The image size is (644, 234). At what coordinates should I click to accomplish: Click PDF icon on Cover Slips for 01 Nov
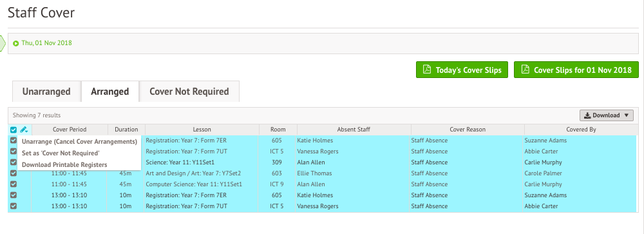[526, 70]
